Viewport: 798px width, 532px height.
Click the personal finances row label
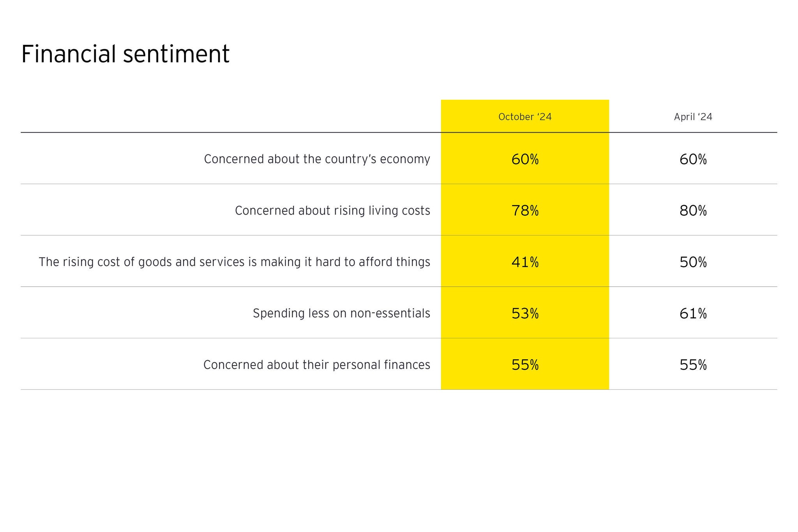click(317, 365)
